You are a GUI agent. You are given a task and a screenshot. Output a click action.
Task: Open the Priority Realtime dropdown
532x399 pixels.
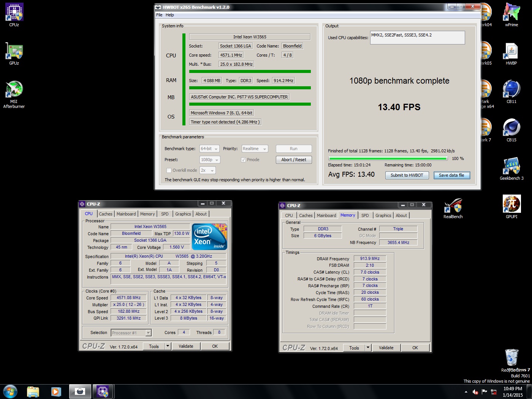(255, 149)
